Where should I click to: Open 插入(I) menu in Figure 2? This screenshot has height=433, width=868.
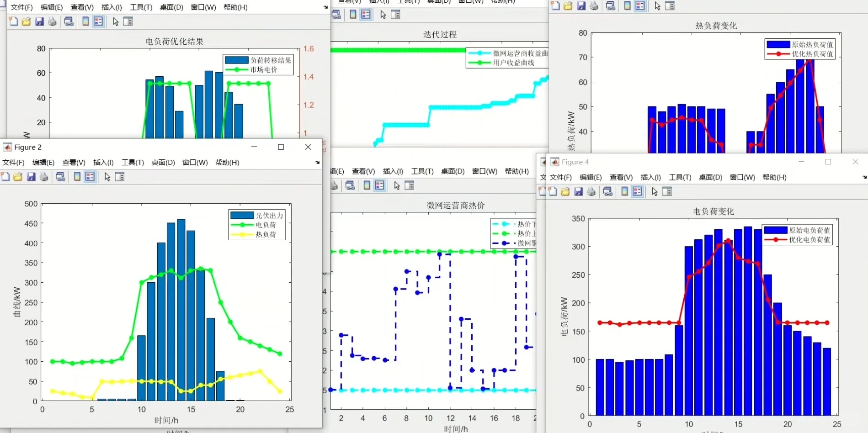[103, 163]
